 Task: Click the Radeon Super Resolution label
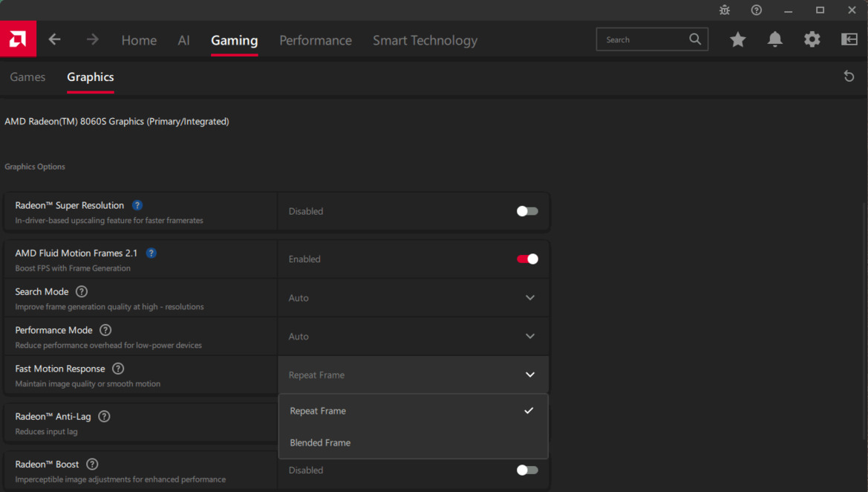click(x=69, y=206)
